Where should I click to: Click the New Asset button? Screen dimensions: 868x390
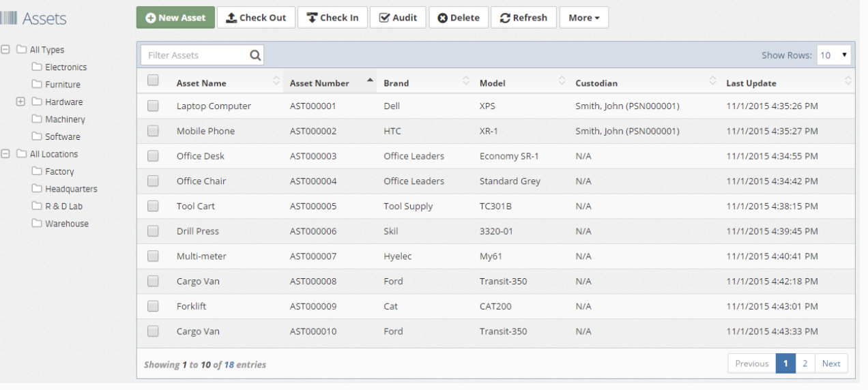175,18
